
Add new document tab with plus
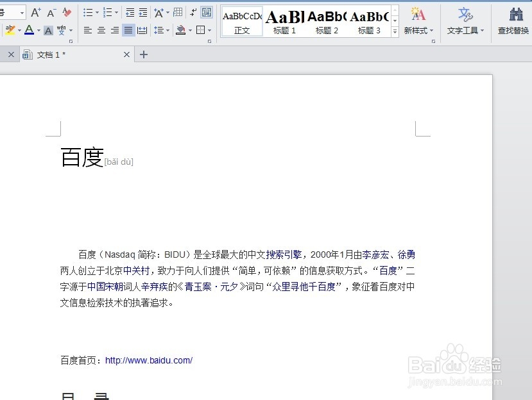click(x=144, y=54)
